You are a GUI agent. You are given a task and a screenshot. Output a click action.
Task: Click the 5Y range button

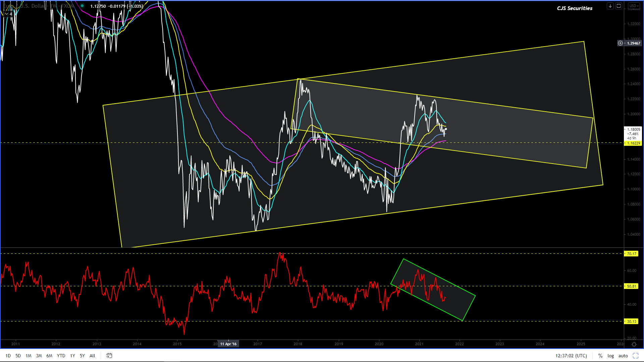click(x=82, y=356)
